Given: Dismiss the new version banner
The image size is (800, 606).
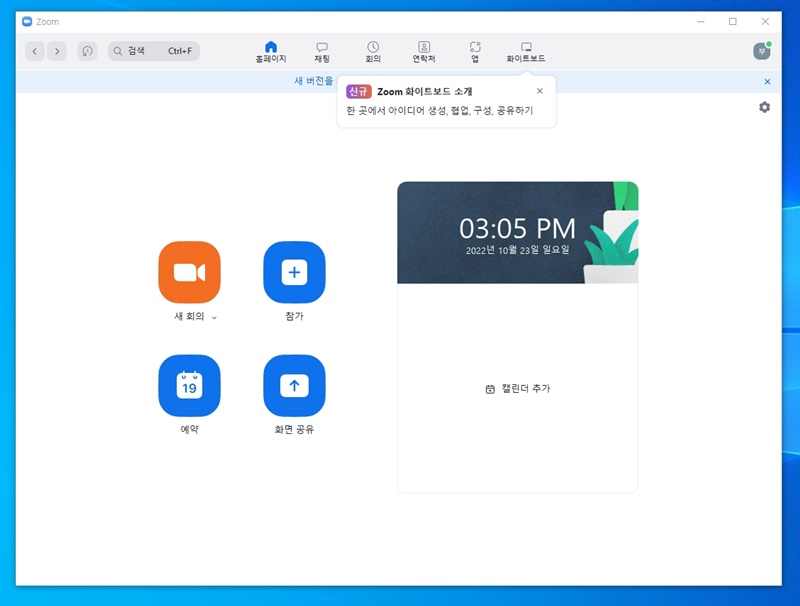Looking at the screenshot, I should pyautogui.click(x=767, y=82).
